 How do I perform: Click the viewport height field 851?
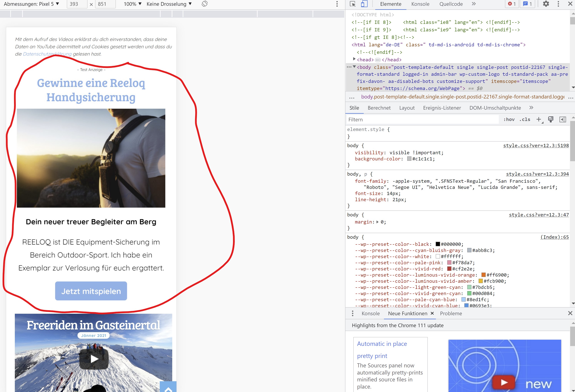point(105,4)
